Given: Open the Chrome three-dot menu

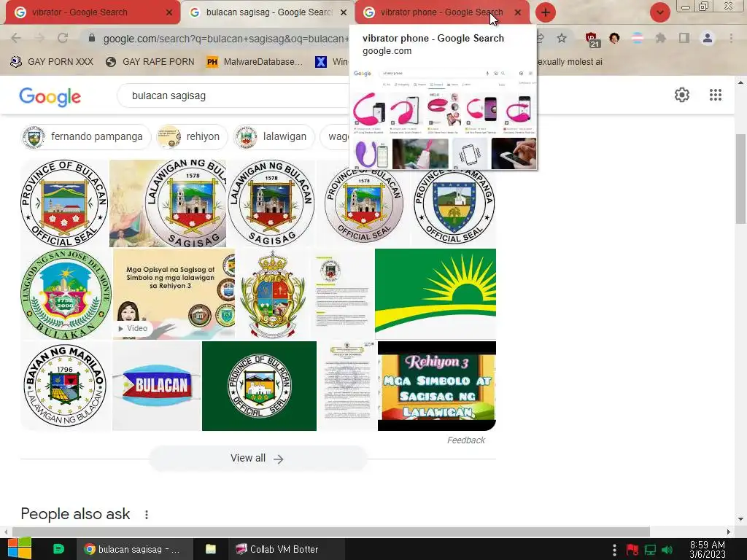Looking at the screenshot, I should [x=731, y=38].
